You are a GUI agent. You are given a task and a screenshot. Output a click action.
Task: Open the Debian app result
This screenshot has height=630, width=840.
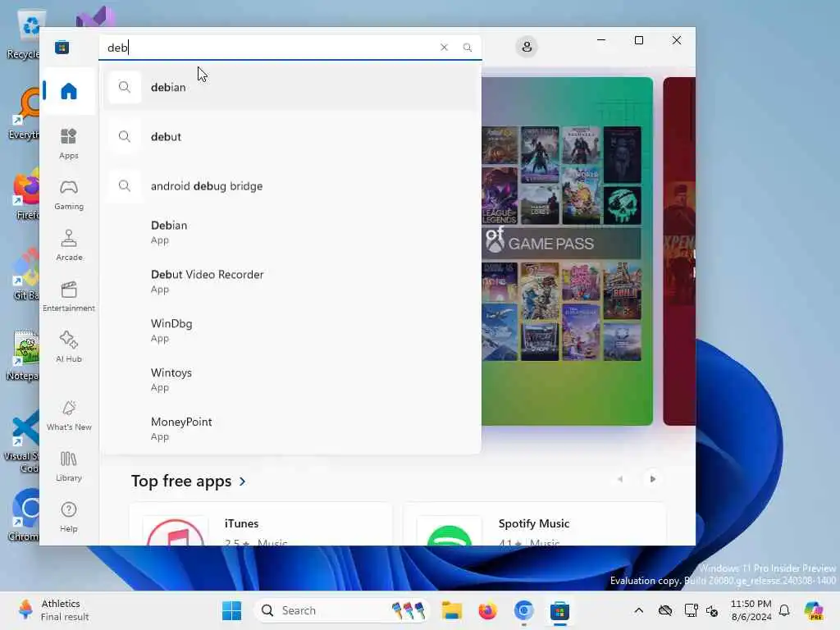click(291, 232)
